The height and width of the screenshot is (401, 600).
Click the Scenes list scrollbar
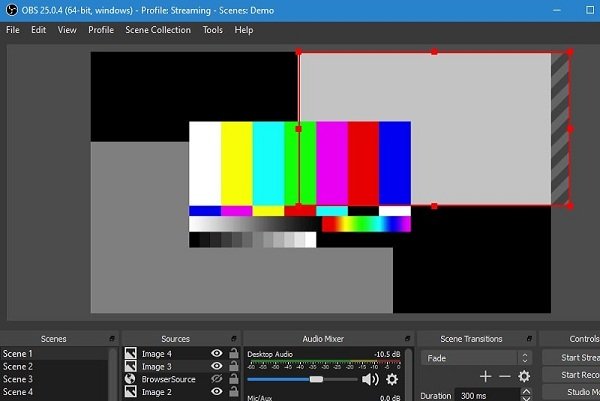113,374
